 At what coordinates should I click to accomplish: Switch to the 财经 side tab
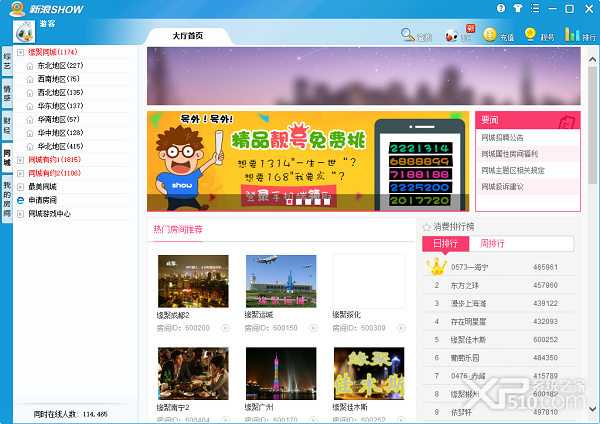7,126
